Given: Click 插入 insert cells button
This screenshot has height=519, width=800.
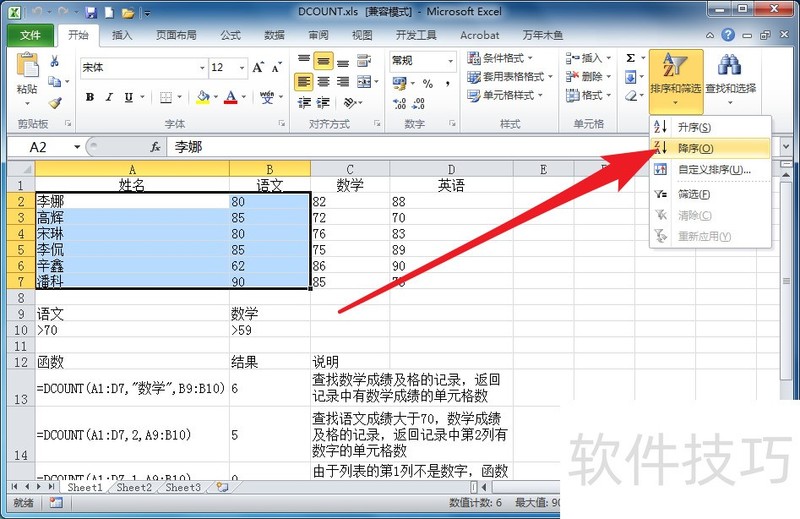Looking at the screenshot, I should (x=588, y=58).
